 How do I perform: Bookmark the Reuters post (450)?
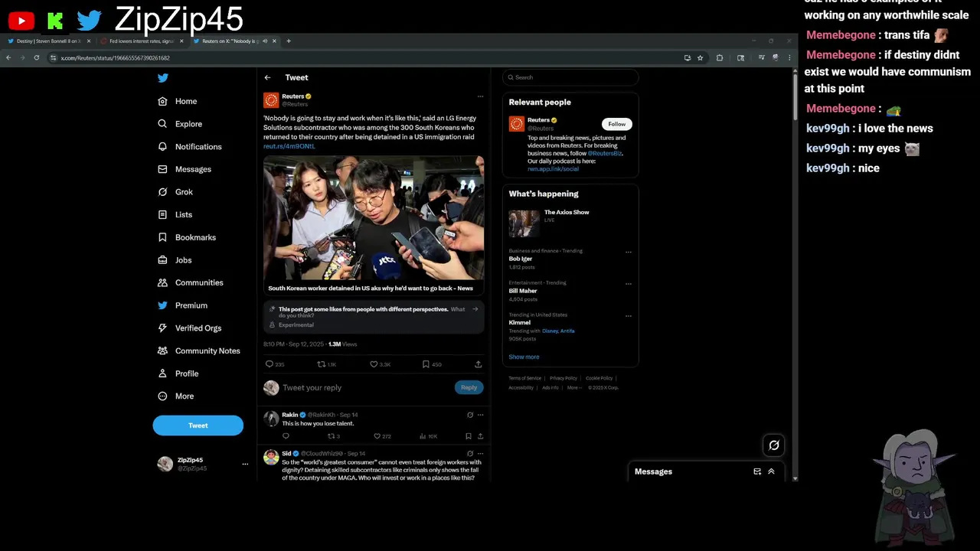point(426,364)
